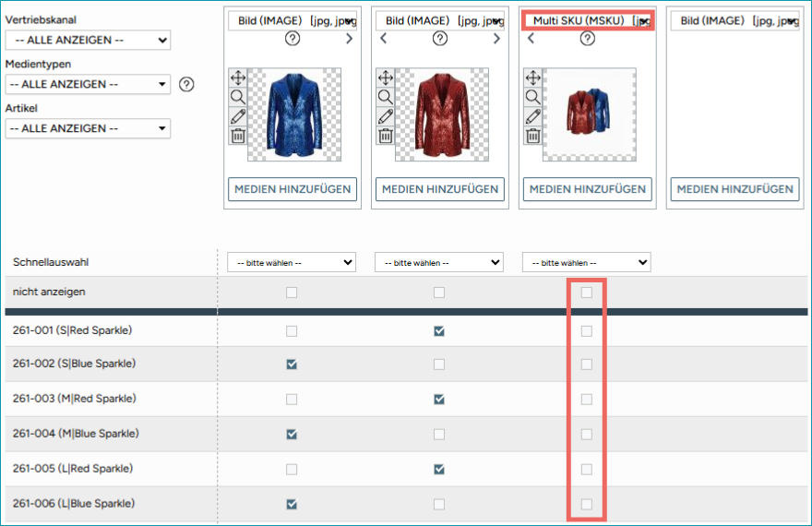This screenshot has width=812, height=526.
Task: Select the combined red and blue jackets thumbnail
Action: click(590, 115)
